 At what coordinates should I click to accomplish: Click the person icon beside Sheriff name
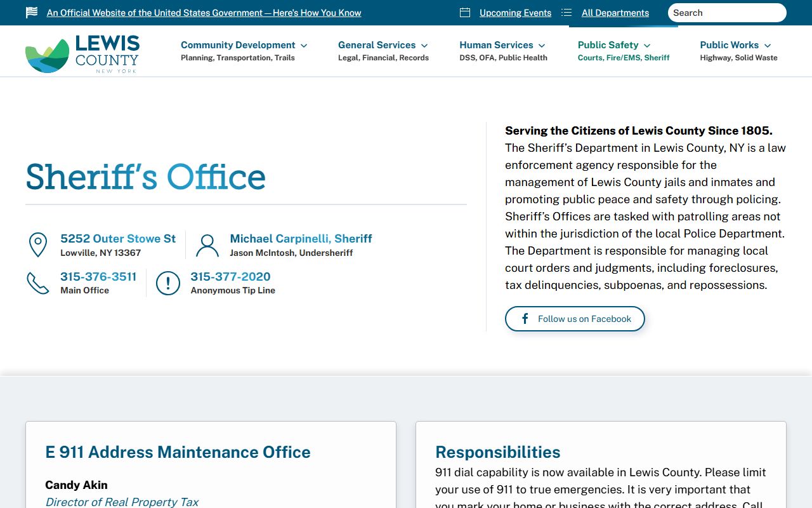pos(207,245)
